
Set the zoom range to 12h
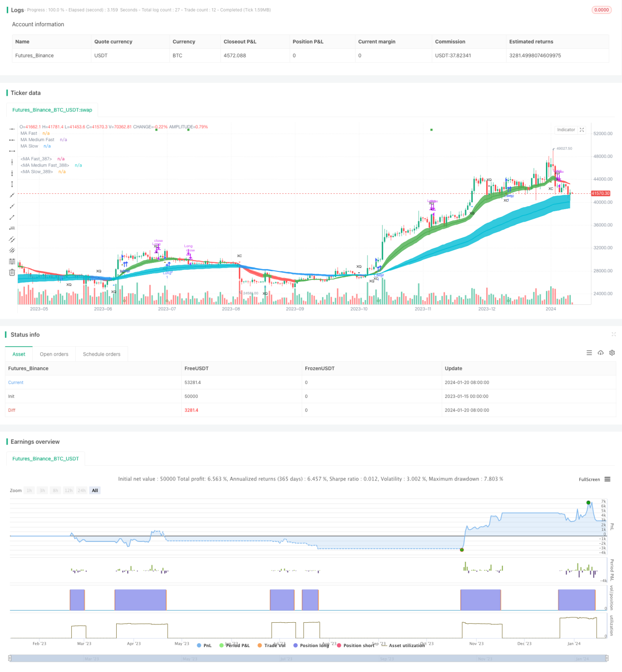68,491
